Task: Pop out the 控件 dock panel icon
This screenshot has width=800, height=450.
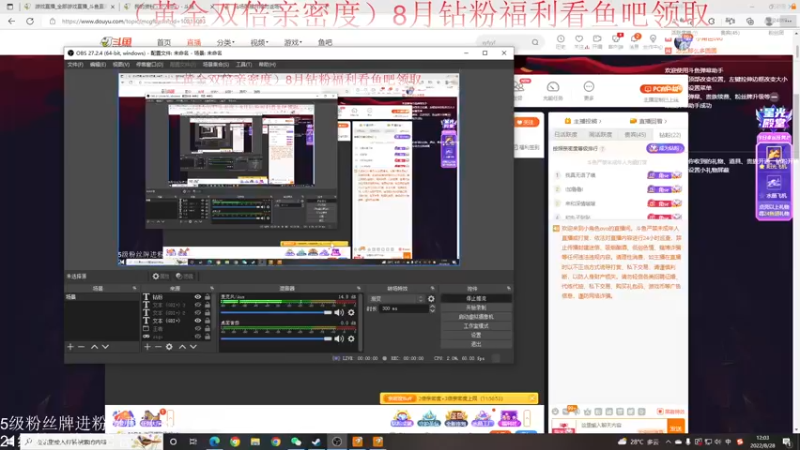Action: pyautogui.click(x=508, y=289)
